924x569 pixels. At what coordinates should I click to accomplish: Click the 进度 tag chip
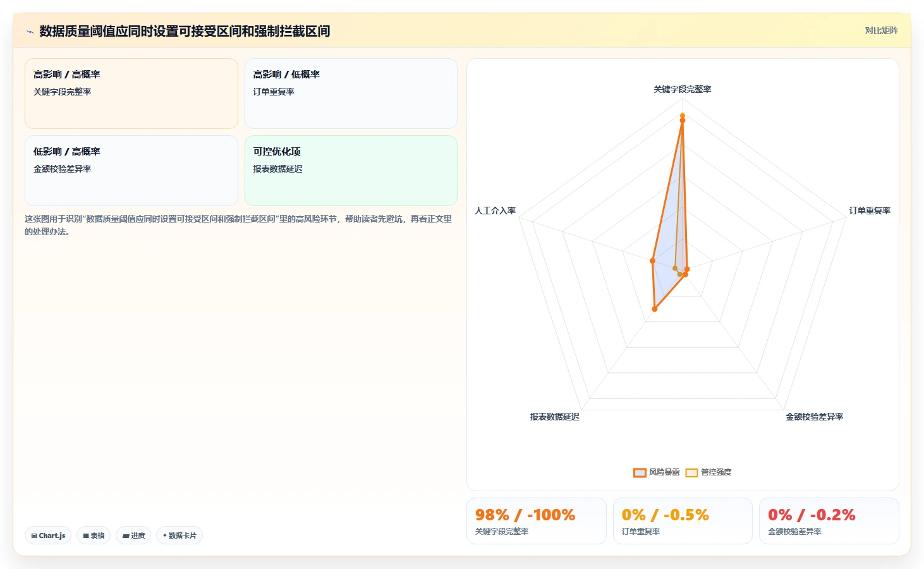133,535
